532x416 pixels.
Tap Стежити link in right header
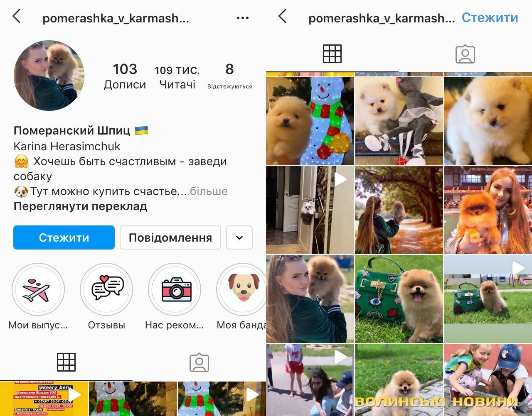pyautogui.click(x=490, y=17)
